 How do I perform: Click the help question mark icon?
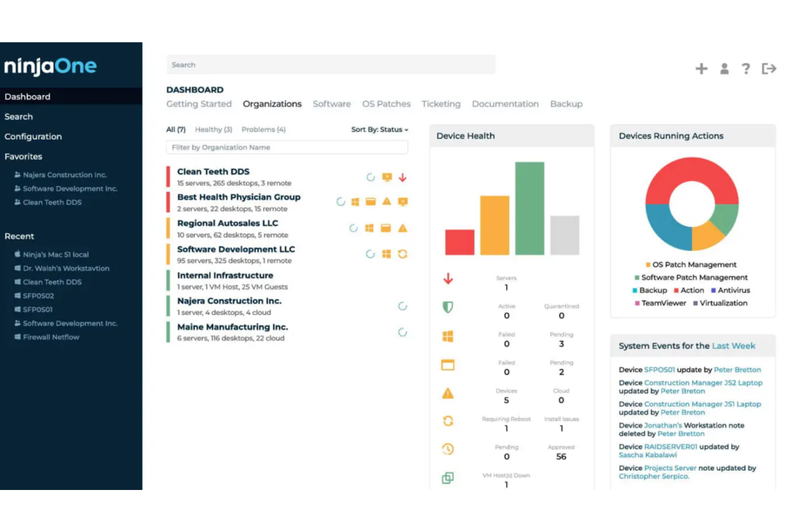[746, 68]
